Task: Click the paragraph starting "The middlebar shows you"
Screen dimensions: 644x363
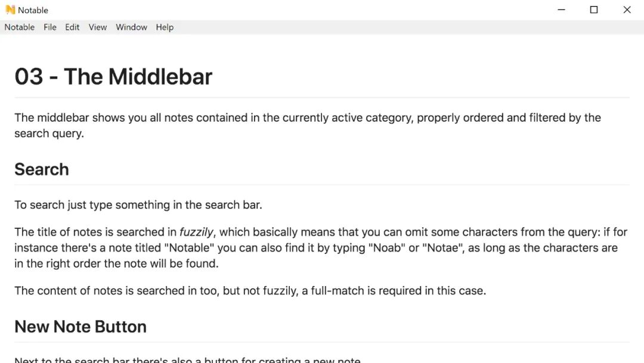Action: pyautogui.click(x=308, y=125)
